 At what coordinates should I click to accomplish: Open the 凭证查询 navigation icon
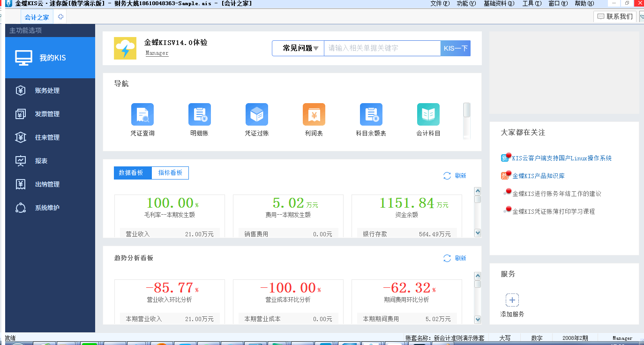[x=142, y=114]
